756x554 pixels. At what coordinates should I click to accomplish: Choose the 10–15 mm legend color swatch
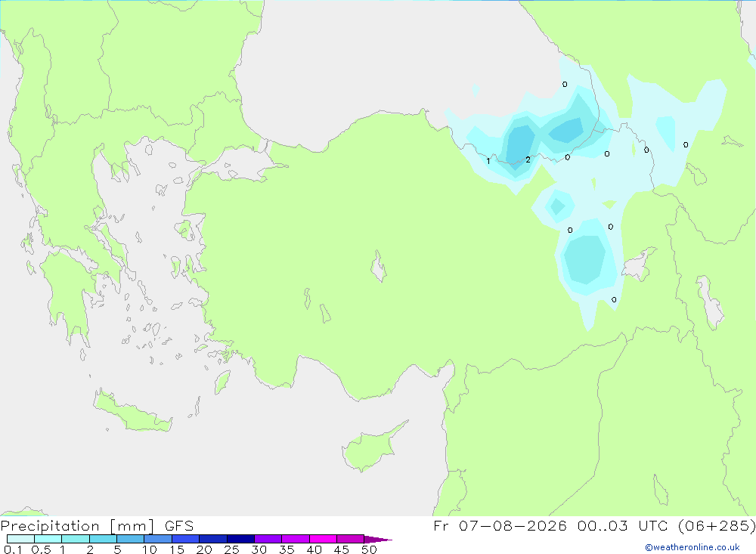click(158, 539)
